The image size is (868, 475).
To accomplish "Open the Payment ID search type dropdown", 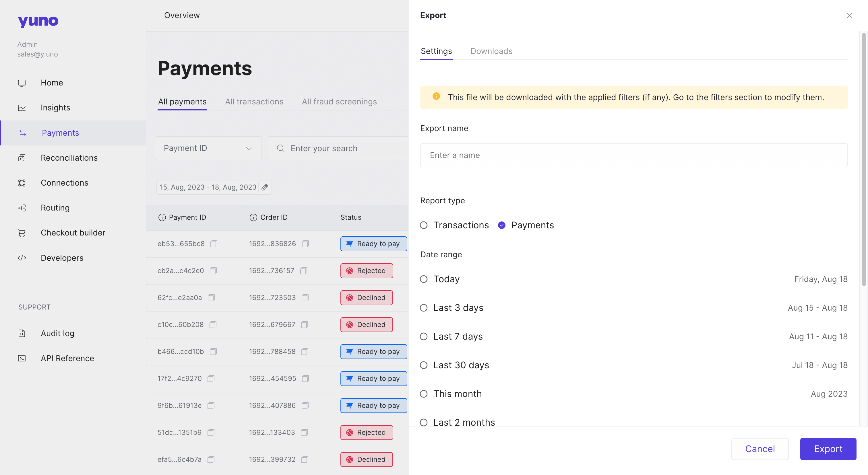I will coord(208,148).
